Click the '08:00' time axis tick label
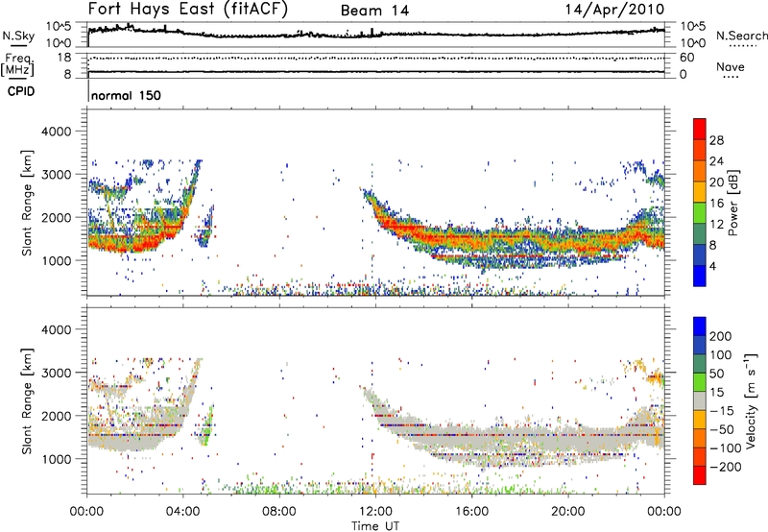This screenshot has height=532, width=768. (279, 512)
